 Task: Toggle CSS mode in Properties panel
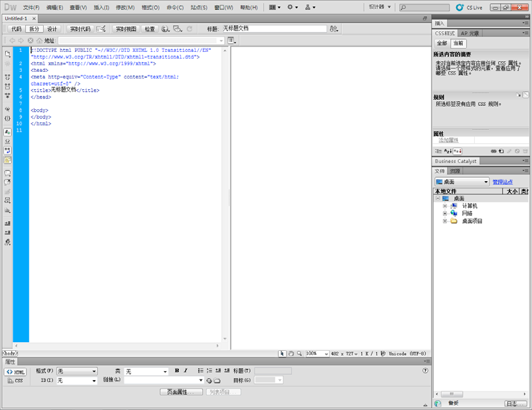click(x=15, y=381)
